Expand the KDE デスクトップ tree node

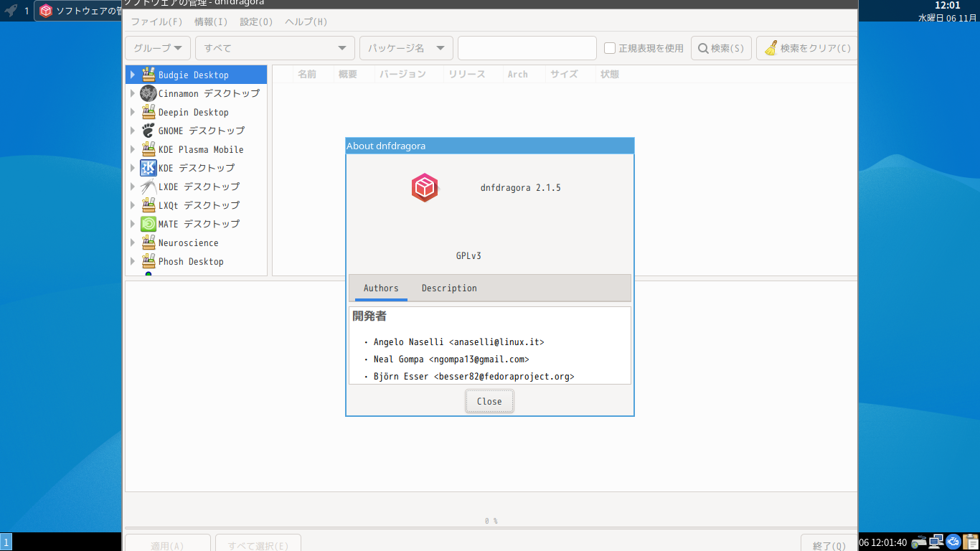click(x=133, y=168)
